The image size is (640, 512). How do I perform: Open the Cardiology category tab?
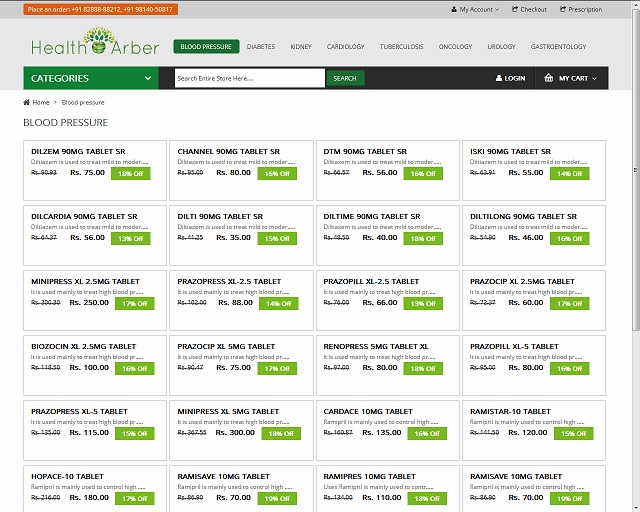pyautogui.click(x=345, y=47)
